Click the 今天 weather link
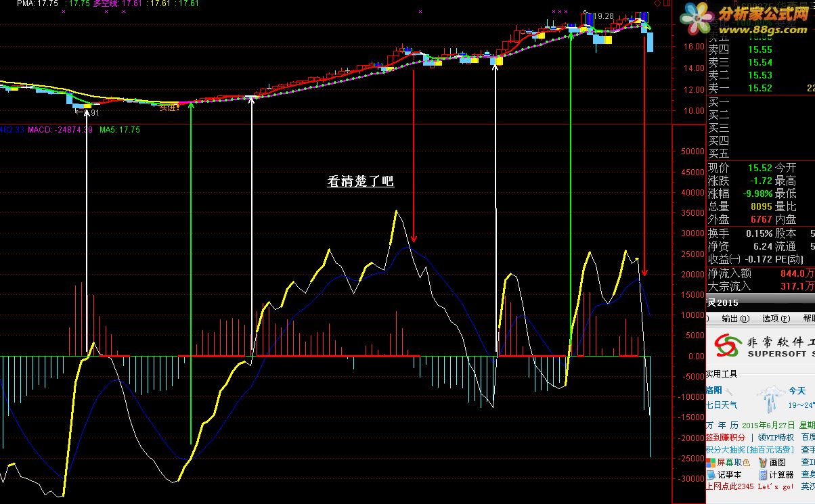 tap(797, 390)
